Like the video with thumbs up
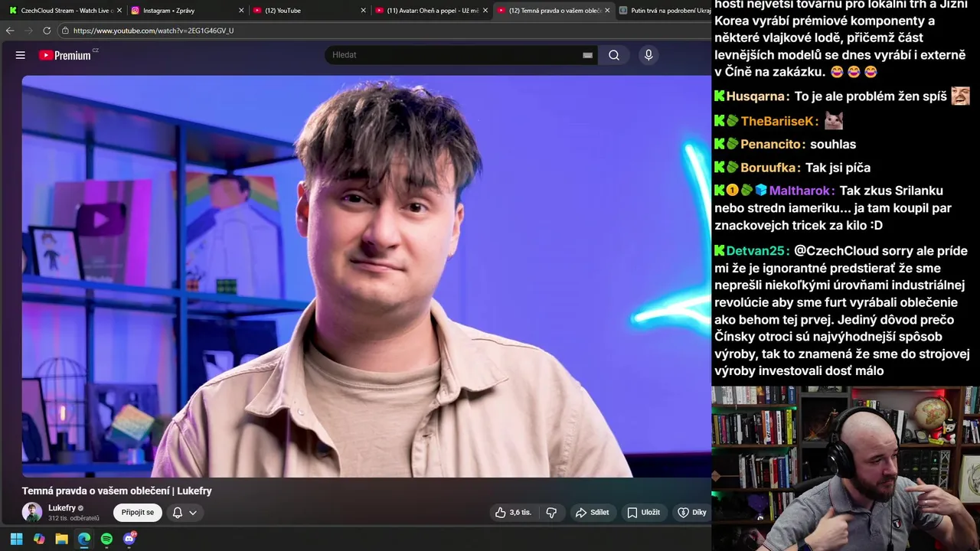 pos(513,513)
